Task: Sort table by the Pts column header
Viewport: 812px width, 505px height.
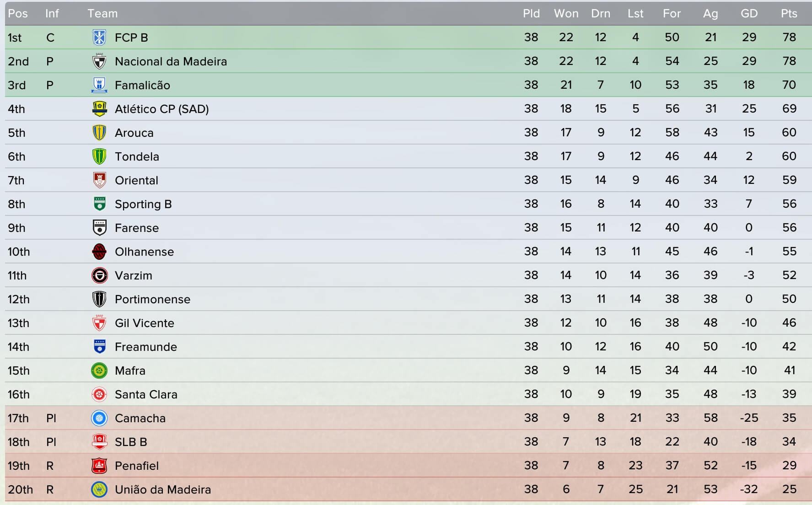Action: (x=789, y=14)
